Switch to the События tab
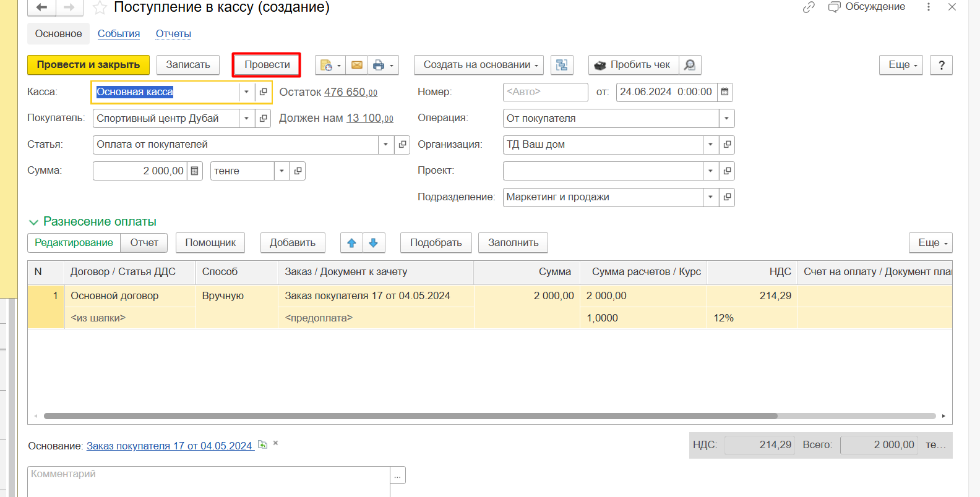Image resolution: width=980 pixels, height=497 pixels. pos(119,34)
